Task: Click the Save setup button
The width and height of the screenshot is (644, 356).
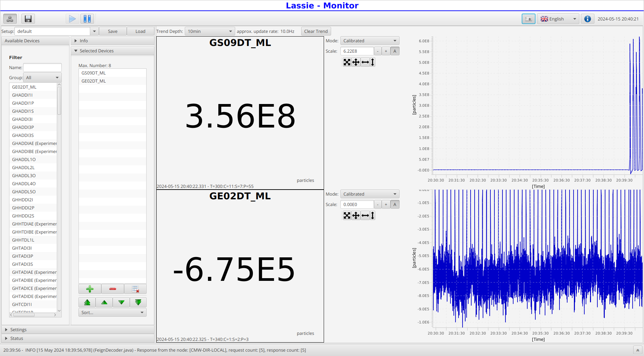Action: (113, 31)
